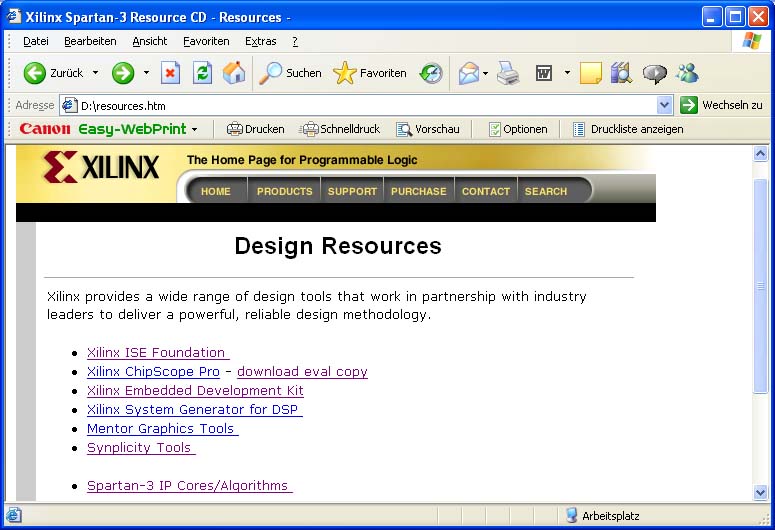Click the Canon logo in toolbar
775x530 pixels.
coord(45,129)
